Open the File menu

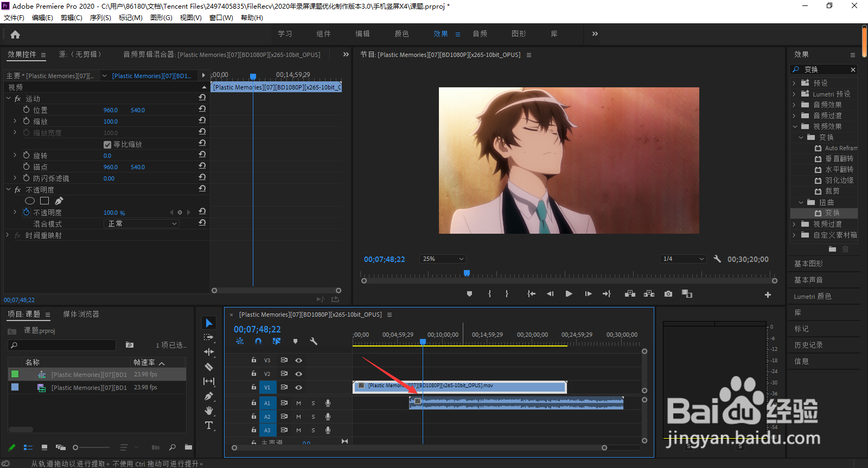click(x=14, y=17)
